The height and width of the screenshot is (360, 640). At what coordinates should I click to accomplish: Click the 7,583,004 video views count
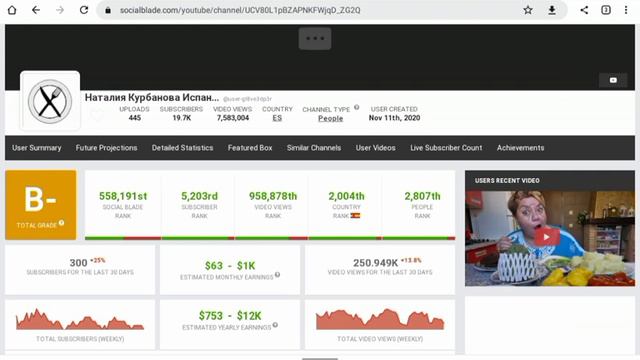[233, 118]
